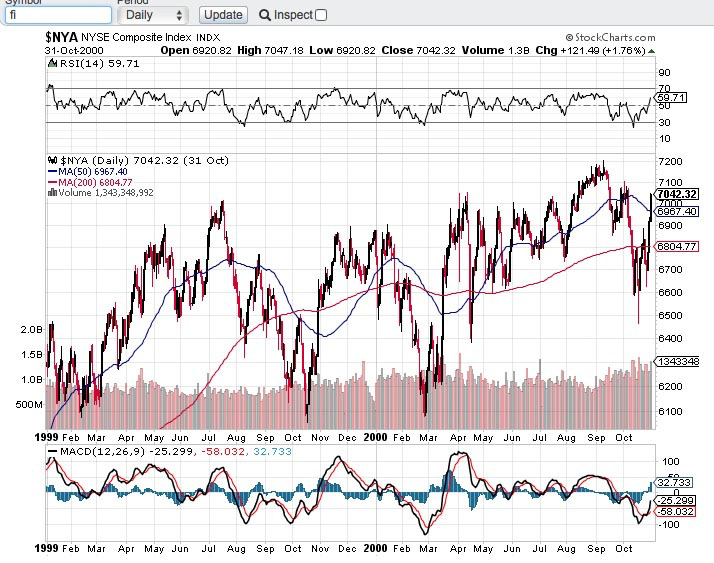Click the 1999 year marker under MACD panel
The height and width of the screenshot is (563, 714).
(x=46, y=548)
